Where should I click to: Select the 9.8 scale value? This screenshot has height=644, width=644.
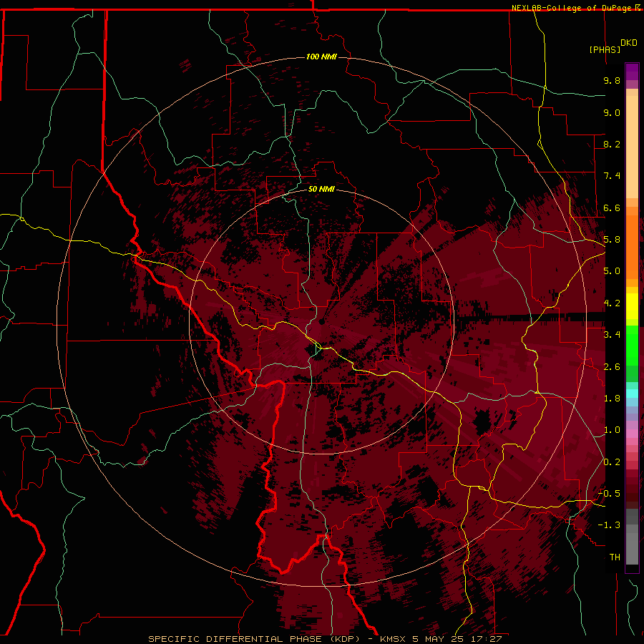pos(612,80)
